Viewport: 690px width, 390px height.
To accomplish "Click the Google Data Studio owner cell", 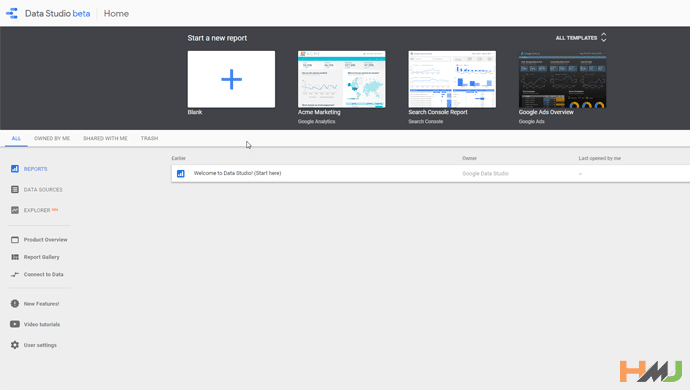I will pyautogui.click(x=485, y=173).
